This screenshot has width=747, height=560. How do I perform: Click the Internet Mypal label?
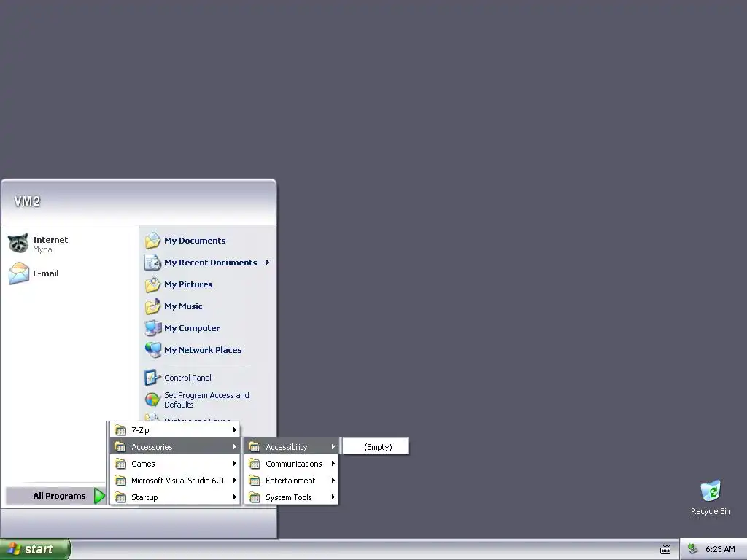tap(50, 244)
